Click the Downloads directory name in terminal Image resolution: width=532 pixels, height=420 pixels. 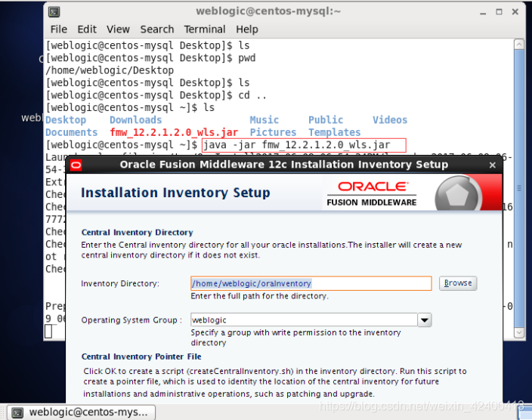[136, 120]
